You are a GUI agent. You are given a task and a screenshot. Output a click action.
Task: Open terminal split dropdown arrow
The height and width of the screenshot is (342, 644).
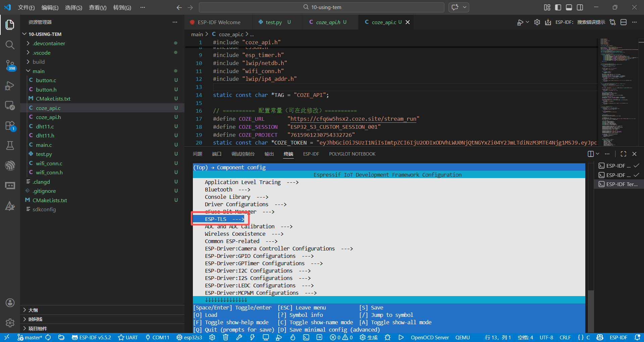point(597,154)
